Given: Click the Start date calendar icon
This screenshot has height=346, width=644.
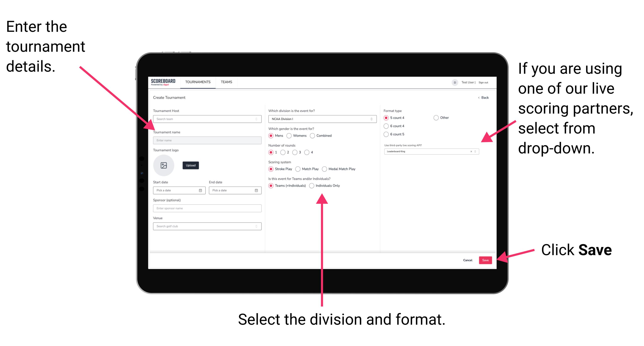Looking at the screenshot, I should (201, 190).
